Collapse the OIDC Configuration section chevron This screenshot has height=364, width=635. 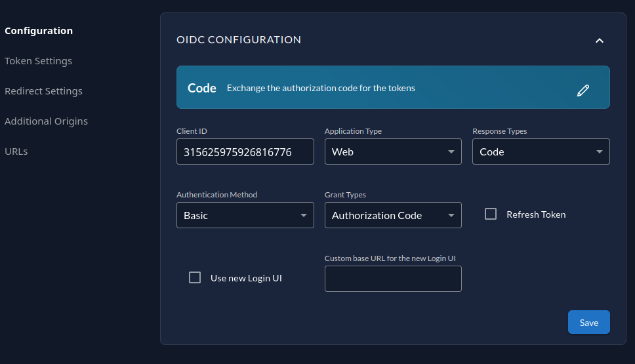click(x=599, y=41)
